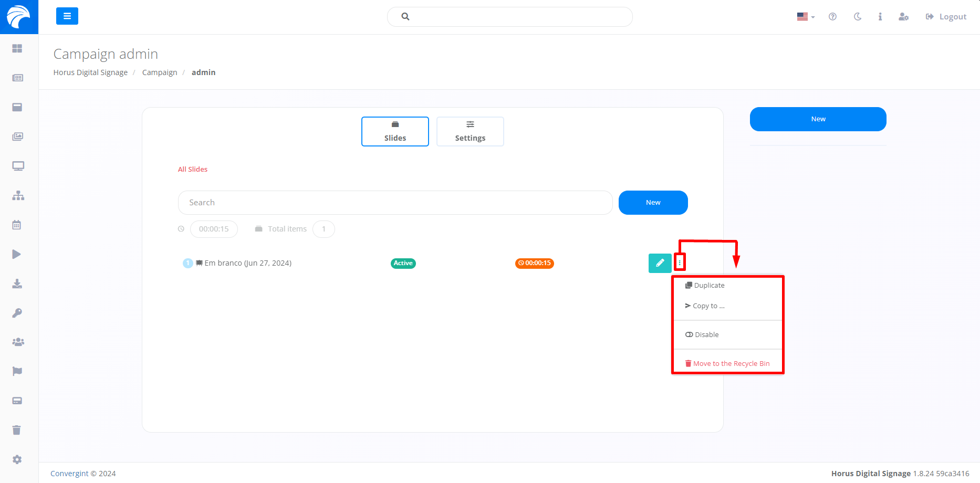Open user settings icon in header
The width and height of the screenshot is (980, 483).
click(x=903, y=17)
